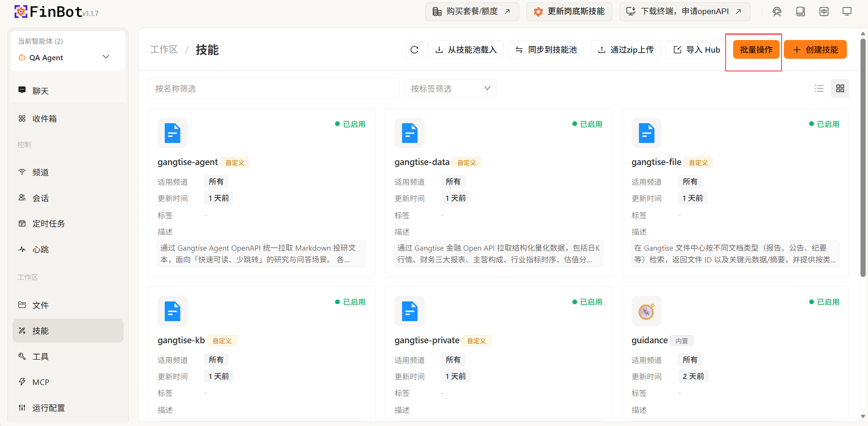Toggle 已启用 status on gangtise-private card

pyautogui.click(x=587, y=302)
